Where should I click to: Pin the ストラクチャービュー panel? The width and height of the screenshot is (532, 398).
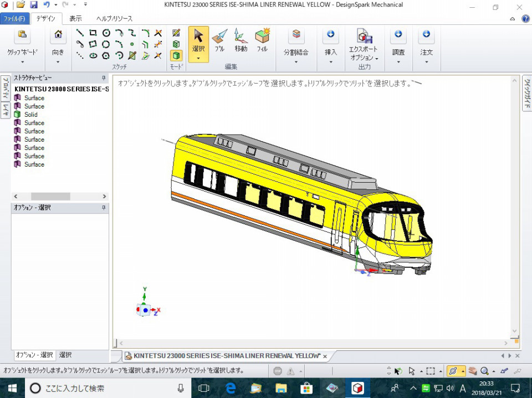(x=104, y=78)
